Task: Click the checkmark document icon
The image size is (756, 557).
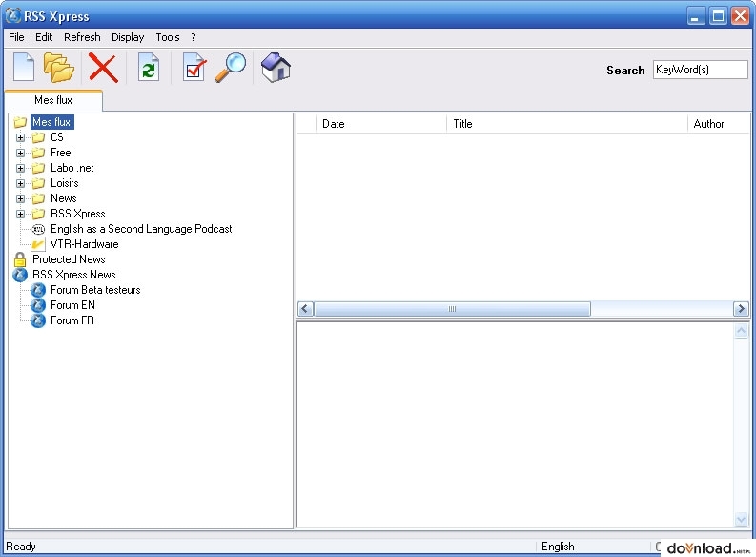Action: 194,67
